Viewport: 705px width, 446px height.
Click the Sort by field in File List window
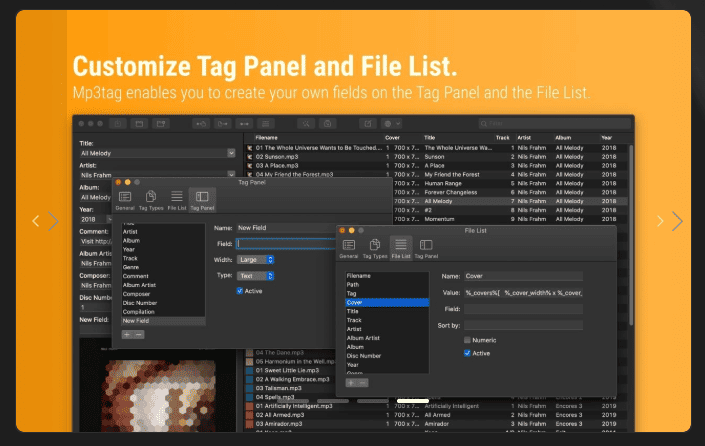pyautogui.click(x=523, y=325)
